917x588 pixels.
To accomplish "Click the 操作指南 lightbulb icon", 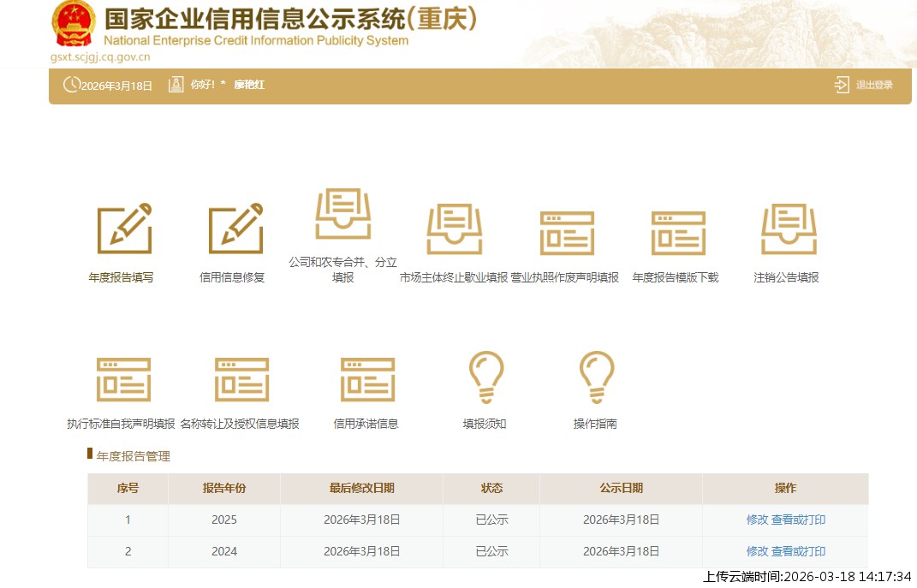I will [596, 377].
